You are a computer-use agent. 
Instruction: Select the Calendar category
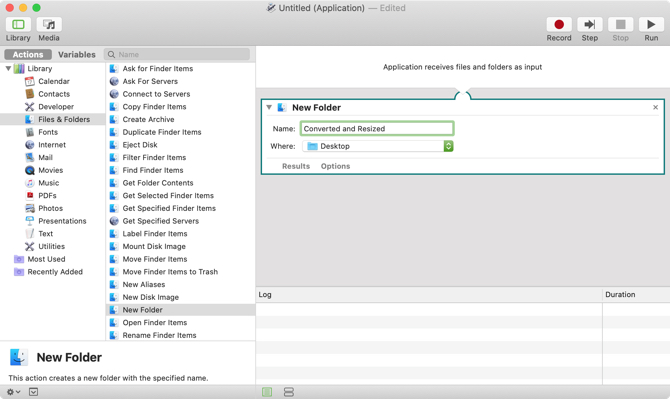click(54, 81)
